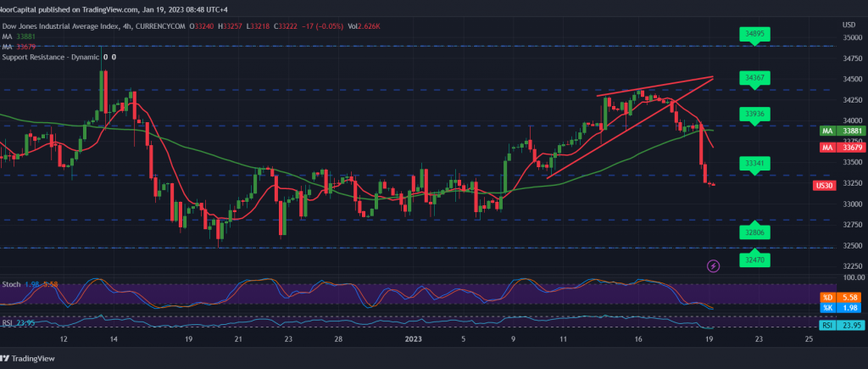Click date 28 on the time axis
This screenshot has height=369, width=868.
coord(338,339)
